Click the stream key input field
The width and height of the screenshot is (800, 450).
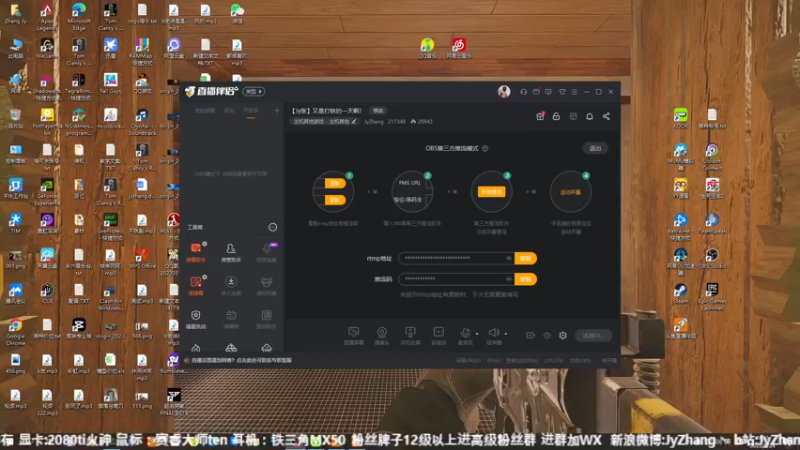(x=457, y=279)
